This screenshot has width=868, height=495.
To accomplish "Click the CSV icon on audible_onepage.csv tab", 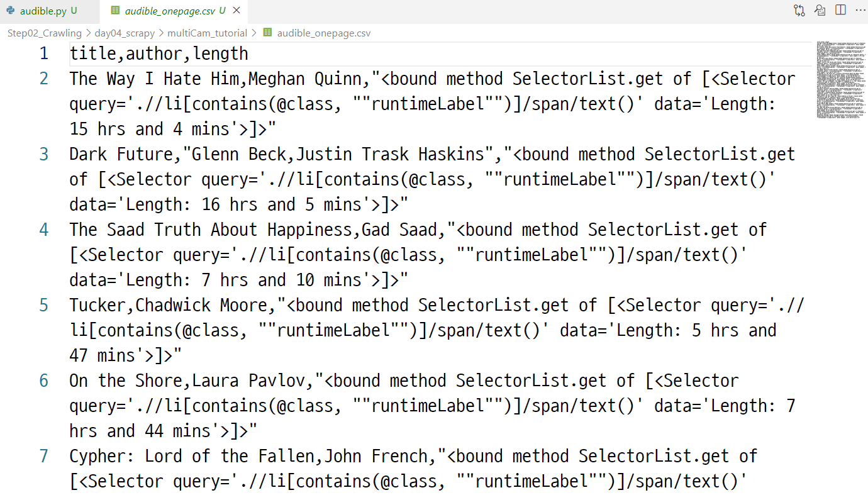I will pos(114,11).
